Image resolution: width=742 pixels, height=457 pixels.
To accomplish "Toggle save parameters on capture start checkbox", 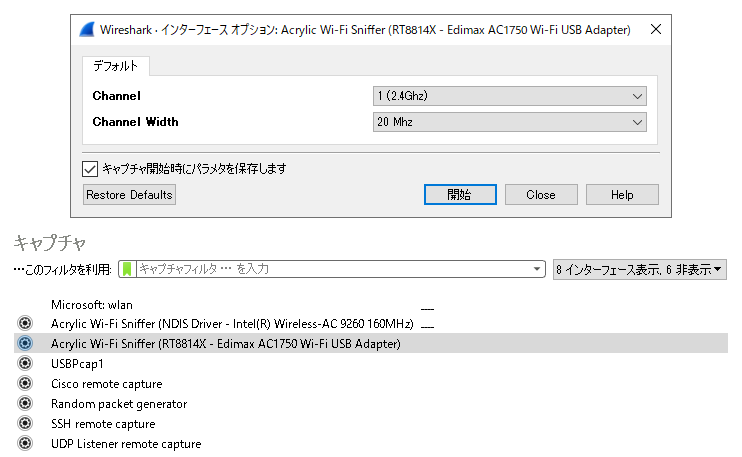I will (90, 169).
